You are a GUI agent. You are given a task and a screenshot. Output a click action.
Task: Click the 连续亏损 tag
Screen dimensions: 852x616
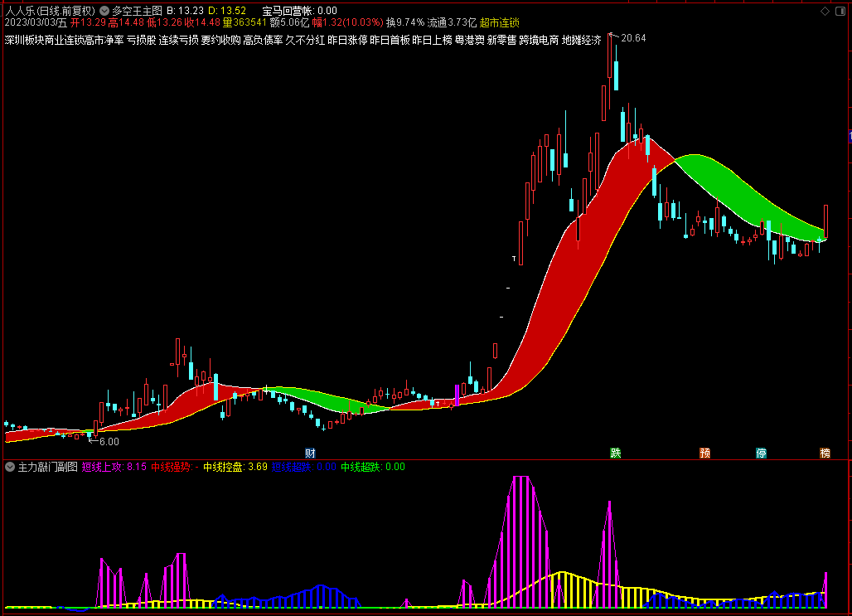tap(178, 41)
